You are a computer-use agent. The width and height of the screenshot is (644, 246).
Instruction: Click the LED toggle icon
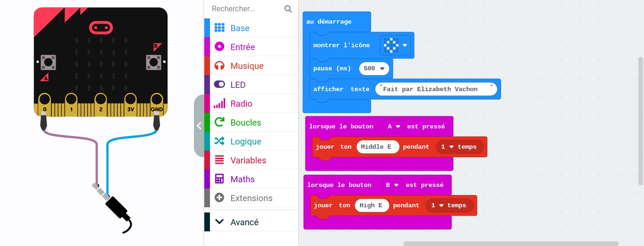(x=219, y=85)
